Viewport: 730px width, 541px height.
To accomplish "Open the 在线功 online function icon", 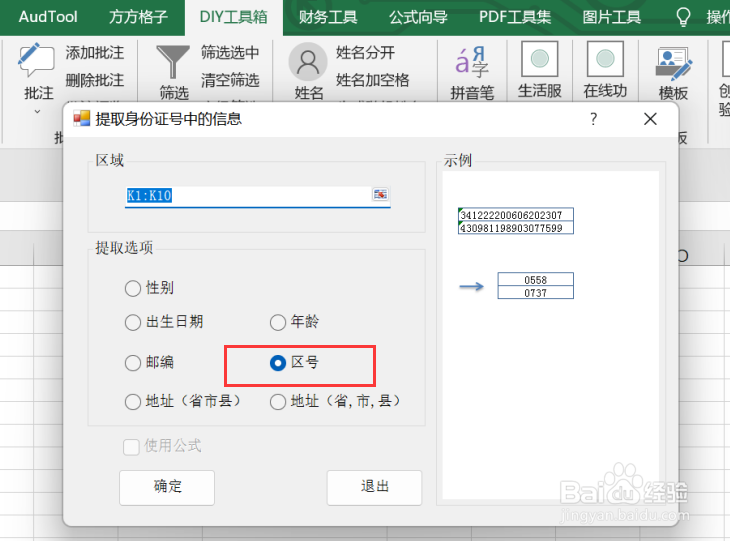I will pos(605,59).
